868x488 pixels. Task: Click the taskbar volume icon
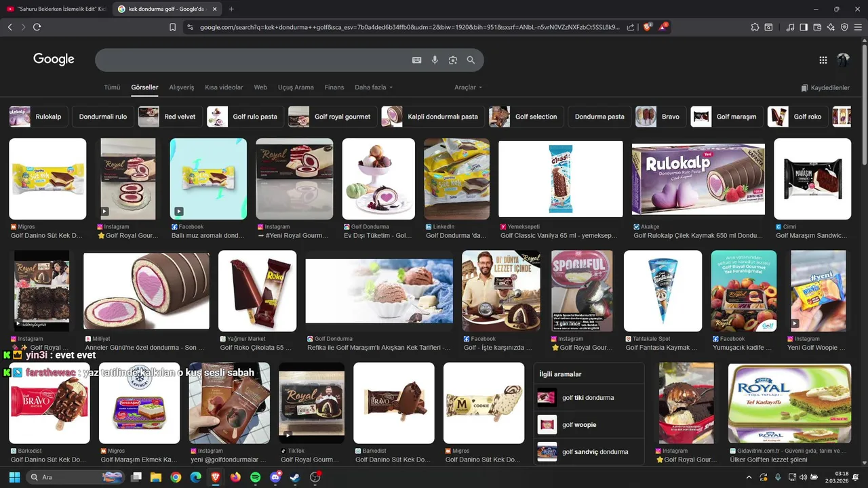click(802, 477)
